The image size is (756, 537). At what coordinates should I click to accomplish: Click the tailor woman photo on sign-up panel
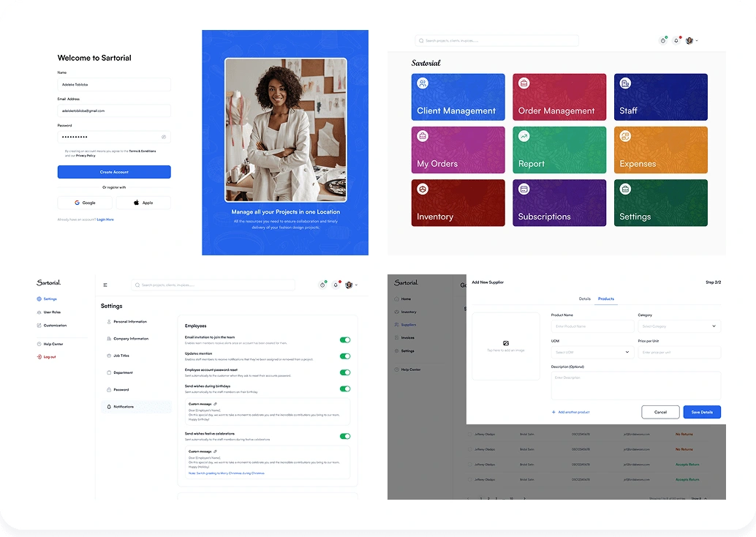coord(286,129)
